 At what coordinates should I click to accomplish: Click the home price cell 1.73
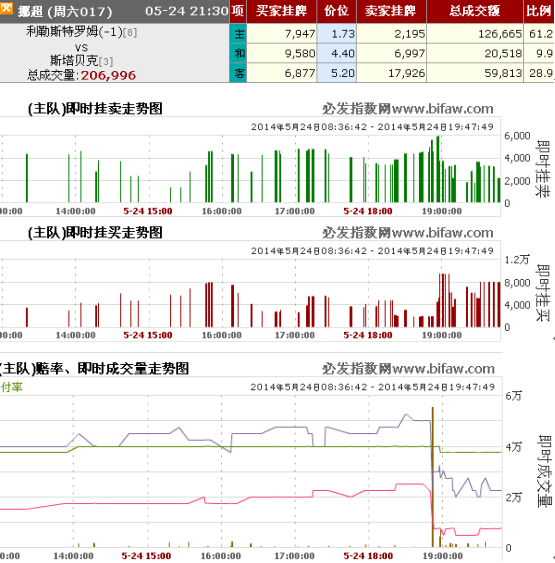[336, 34]
